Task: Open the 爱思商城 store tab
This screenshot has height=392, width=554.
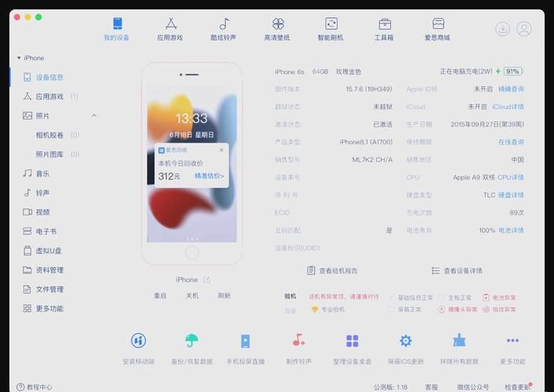Action: tap(437, 29)
